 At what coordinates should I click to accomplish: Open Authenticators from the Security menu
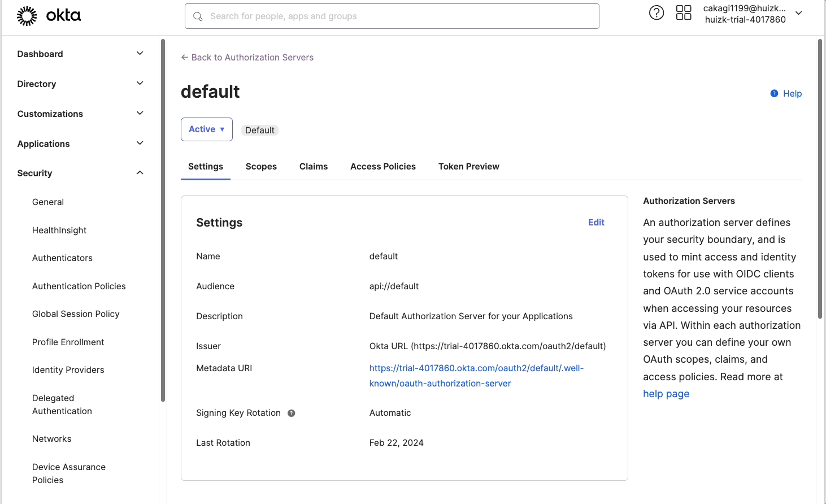pos(62,258)
